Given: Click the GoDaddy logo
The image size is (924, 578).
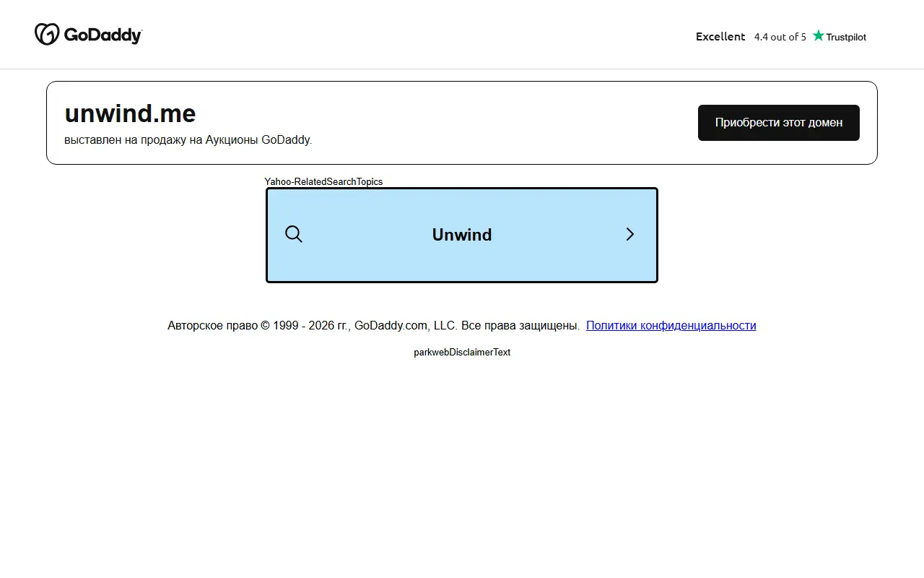Looking at the screenshot, I should 88,34.
